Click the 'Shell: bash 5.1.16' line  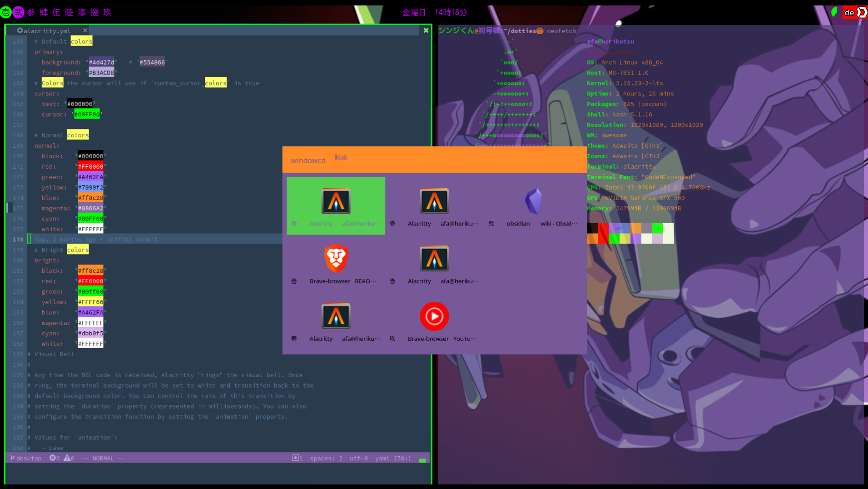coord(619,115)
